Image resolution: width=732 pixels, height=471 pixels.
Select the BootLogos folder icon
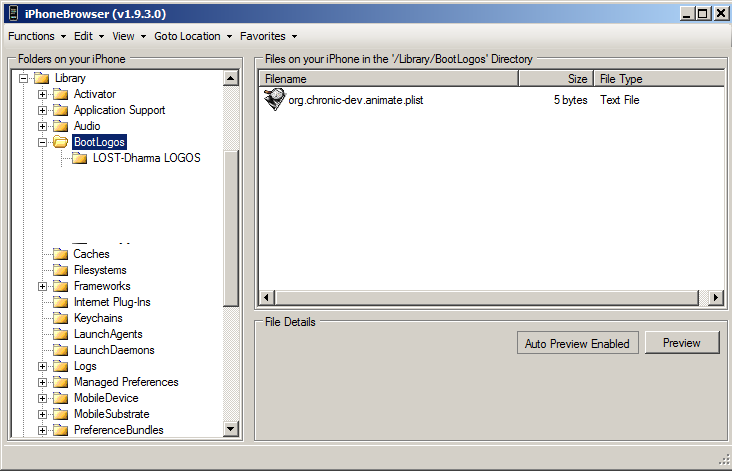pos(60,142)
